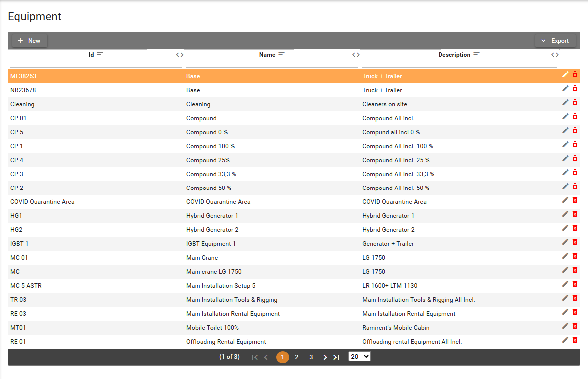Select current page 1 button
The width and height of the screenshot is (588, 379).
point(283,357)
